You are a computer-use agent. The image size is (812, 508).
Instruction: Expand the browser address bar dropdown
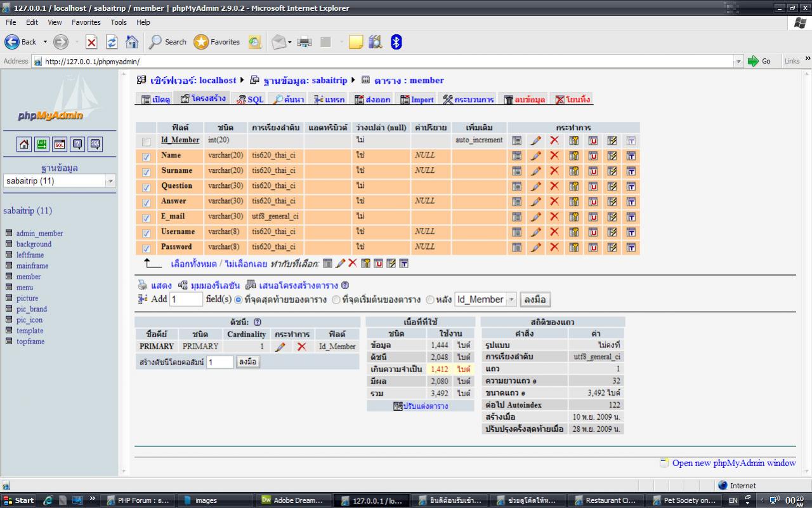[x=738, y=62]
